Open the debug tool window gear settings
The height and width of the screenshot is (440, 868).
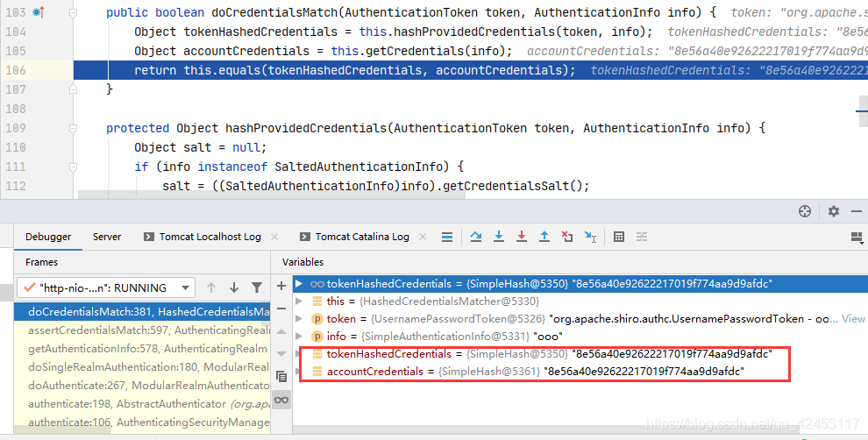click(834, 211)
